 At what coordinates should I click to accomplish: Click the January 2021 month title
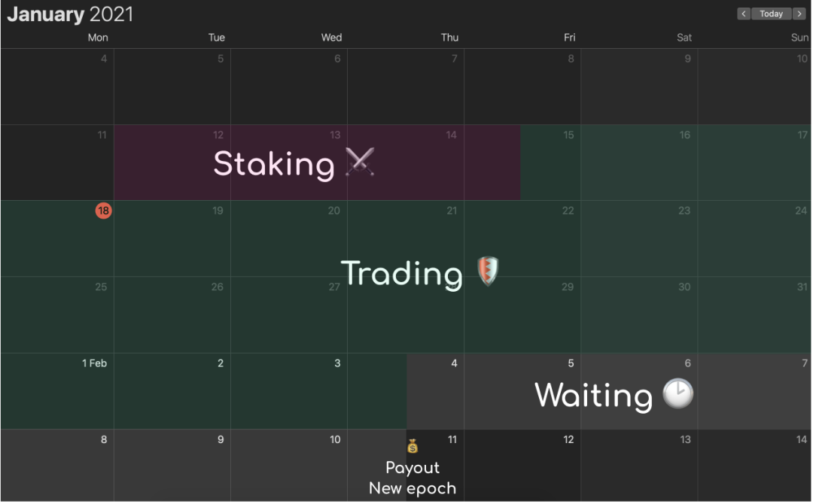(70, 14)
